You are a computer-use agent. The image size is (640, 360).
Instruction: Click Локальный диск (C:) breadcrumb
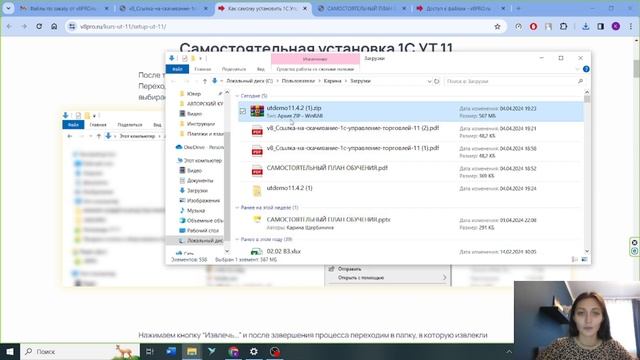pos(249,81)
